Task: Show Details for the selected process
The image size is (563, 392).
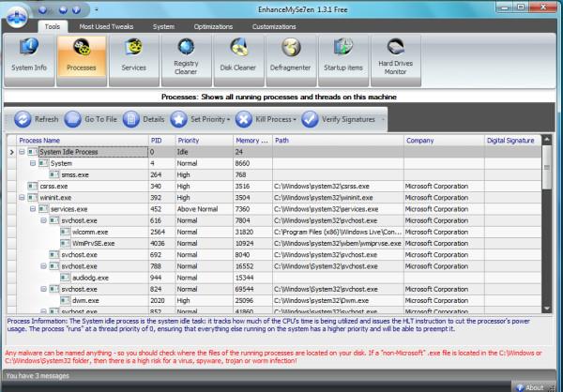Action: point(145,119)
